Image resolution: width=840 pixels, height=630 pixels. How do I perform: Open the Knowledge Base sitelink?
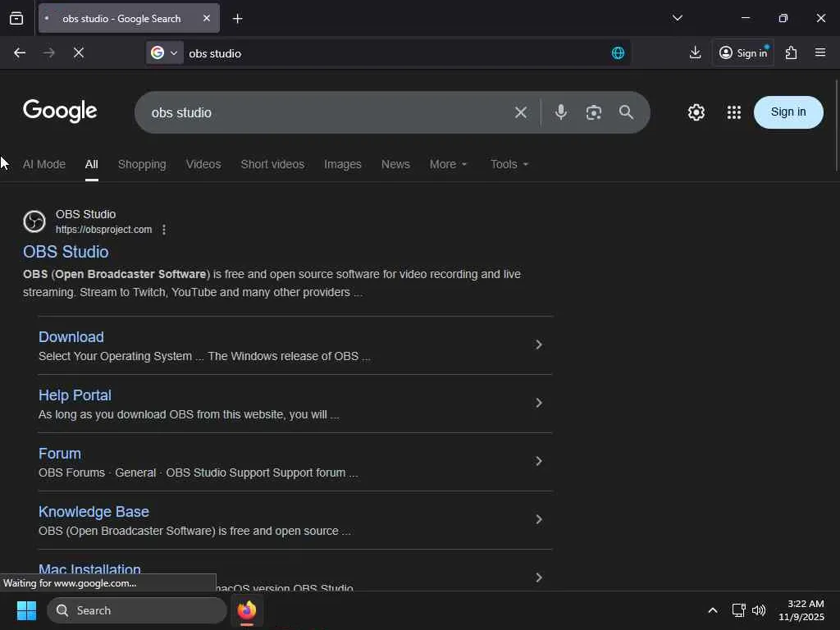click(x=94, y=512)
